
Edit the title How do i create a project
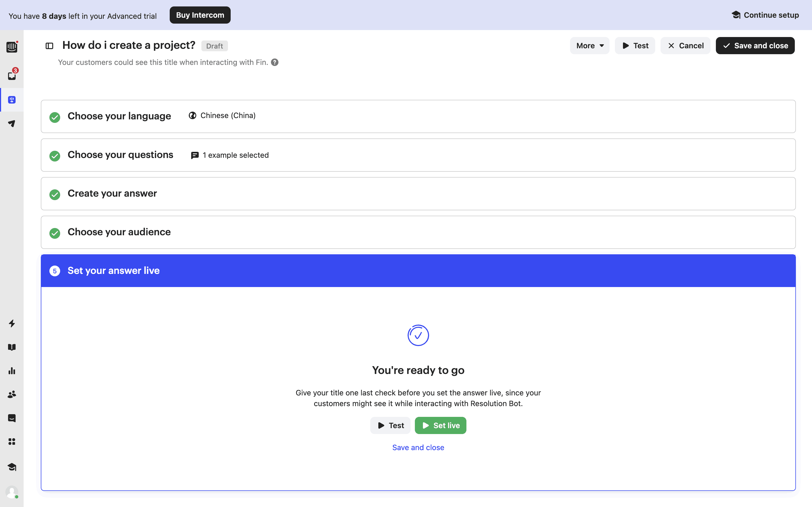coord(129,45)
